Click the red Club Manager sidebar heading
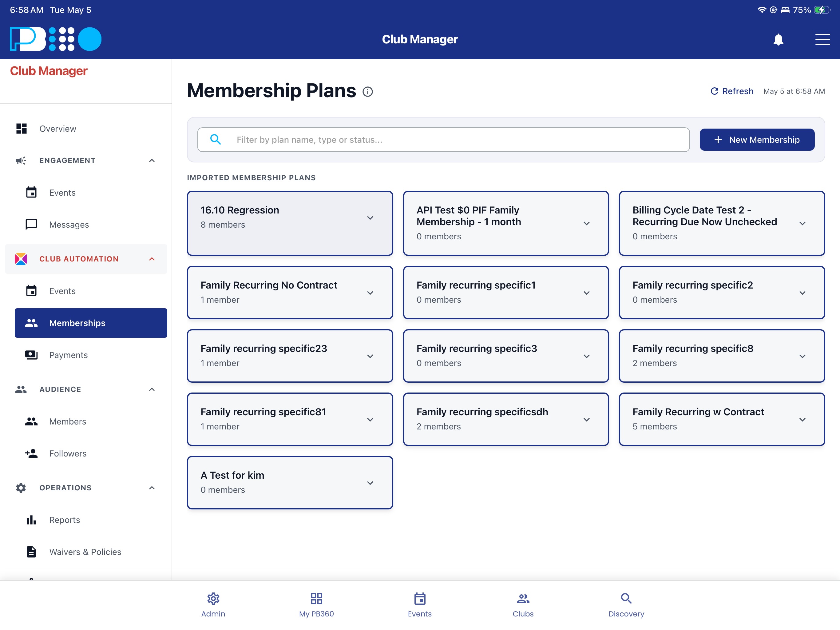Viewport: 840px width, 630px height. click(x=49, y=71)
